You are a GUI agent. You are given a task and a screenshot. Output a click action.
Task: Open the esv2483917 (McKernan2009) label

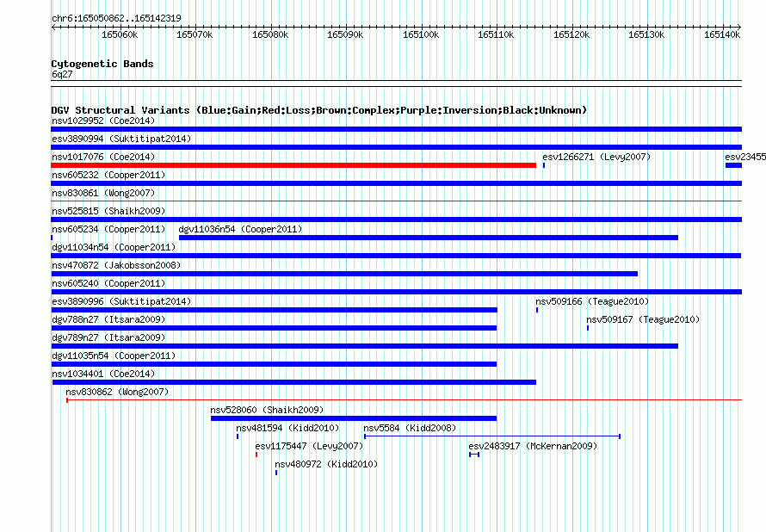(533, 446)
